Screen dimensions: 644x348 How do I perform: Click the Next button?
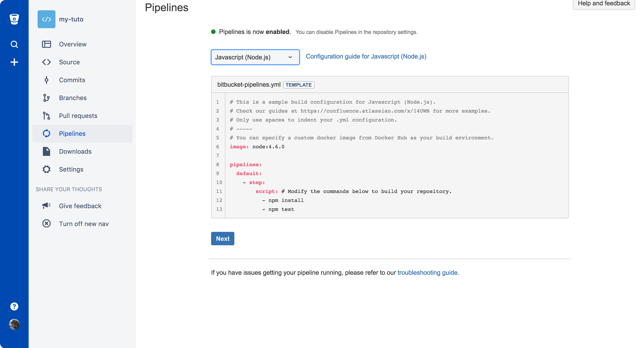click(x=222, y=238)
